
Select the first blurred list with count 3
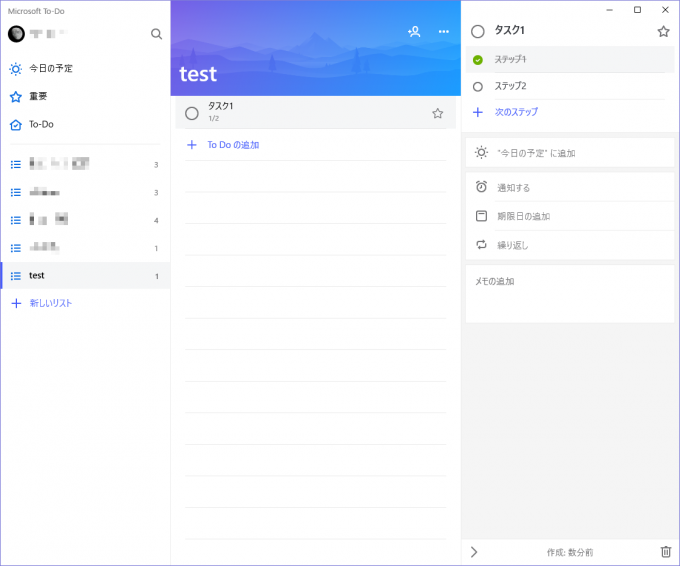(85, 164)
